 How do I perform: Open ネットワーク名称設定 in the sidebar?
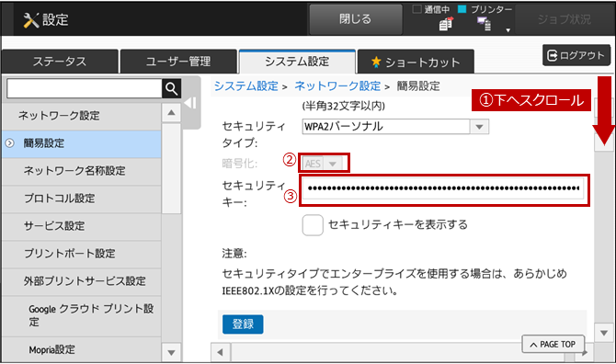pos(81,171)
